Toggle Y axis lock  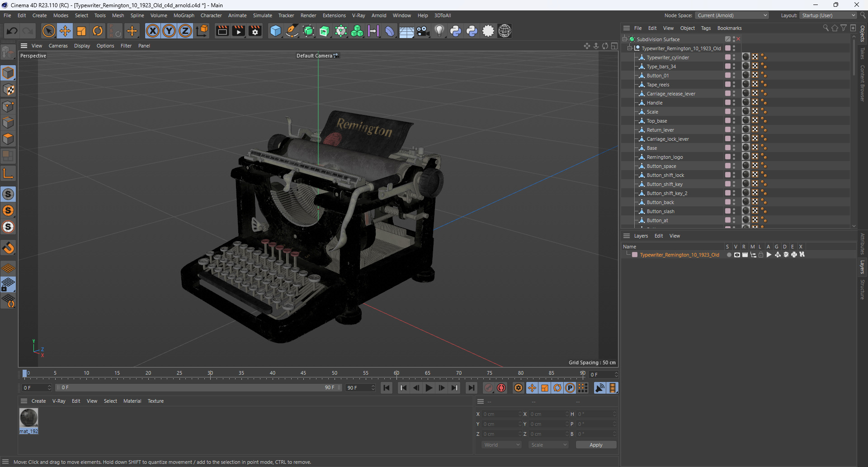[169, 31]
